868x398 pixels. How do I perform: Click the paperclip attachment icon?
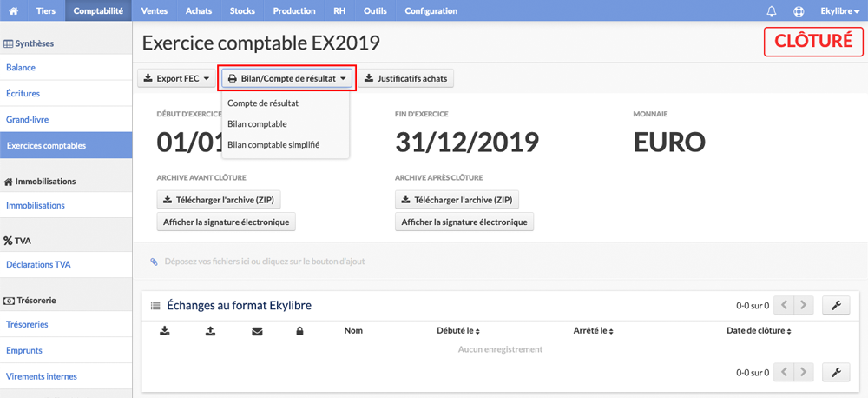click(x=154, y=261)
